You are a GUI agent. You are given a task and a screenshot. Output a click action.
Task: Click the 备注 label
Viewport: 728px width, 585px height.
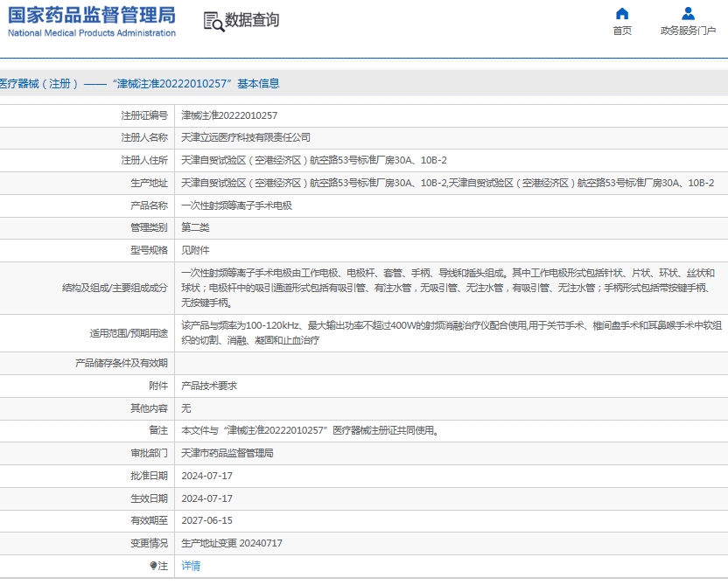[x=158, y=430]
